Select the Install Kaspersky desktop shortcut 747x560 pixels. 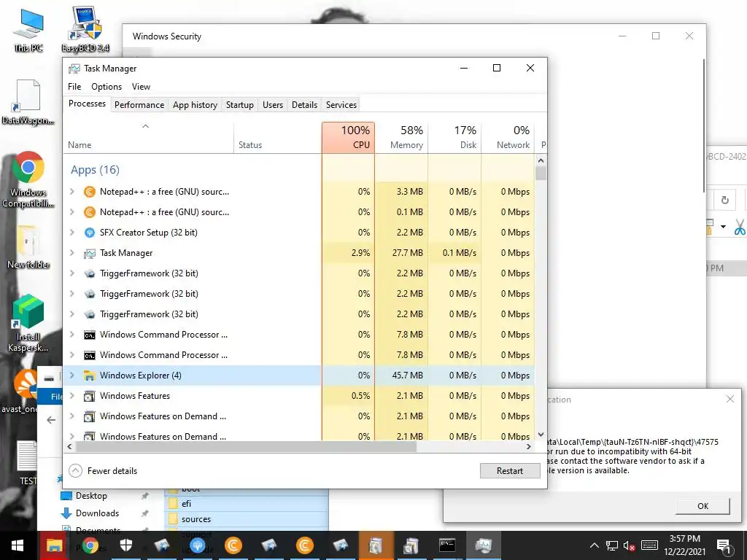click(x=28, y=324)
